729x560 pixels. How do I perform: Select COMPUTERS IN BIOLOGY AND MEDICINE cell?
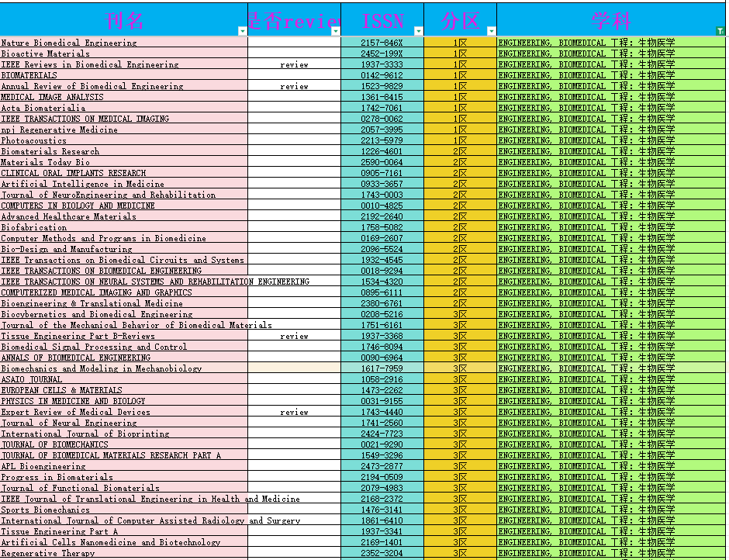click(x=123, y=205)
